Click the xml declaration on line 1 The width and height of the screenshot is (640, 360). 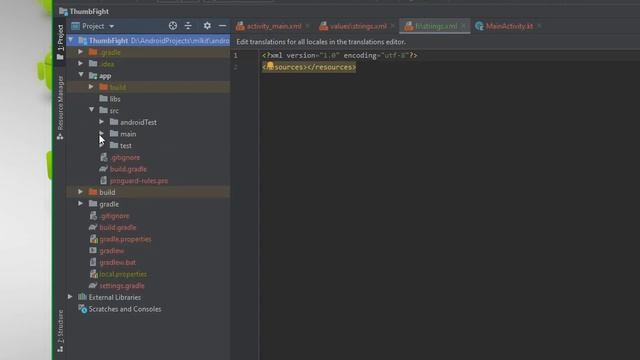tap(340, 55)
